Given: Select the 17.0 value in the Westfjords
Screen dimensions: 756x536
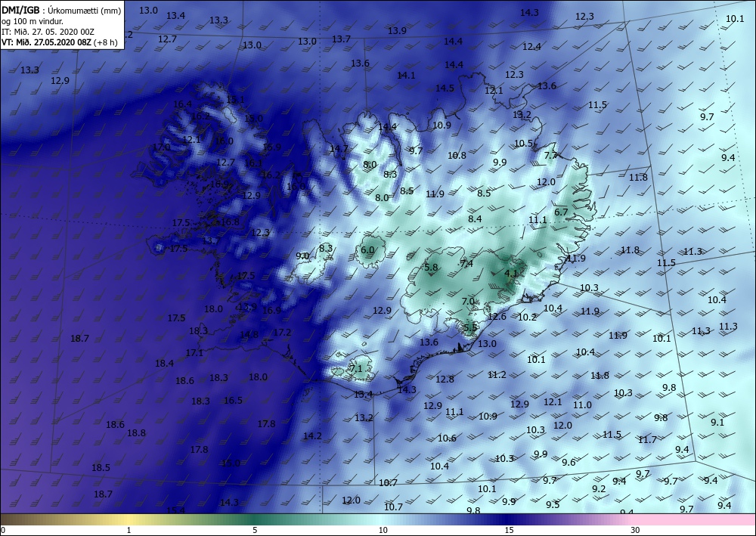Looking at the screenshot, I should (161, 147).
